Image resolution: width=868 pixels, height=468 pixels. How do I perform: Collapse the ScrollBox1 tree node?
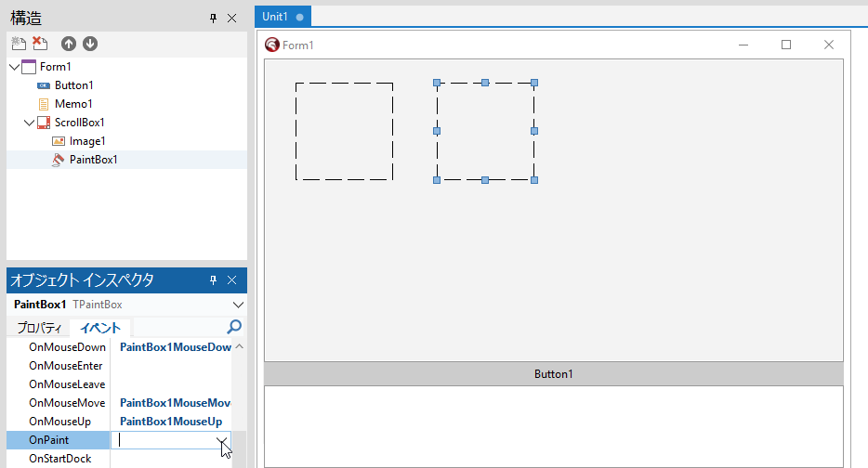click(28, 123)
